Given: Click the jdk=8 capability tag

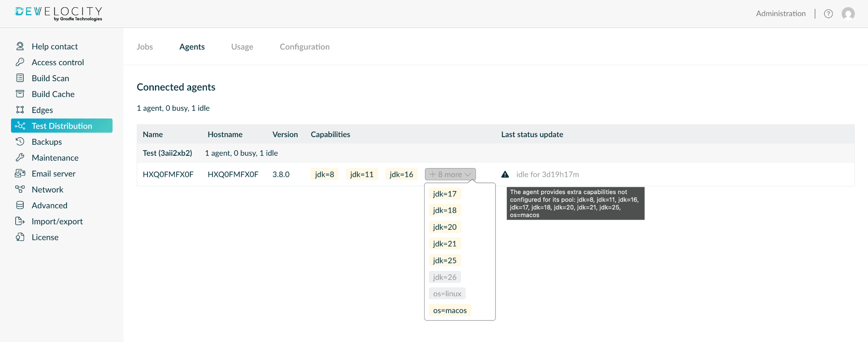Looking at the screenshot, I should click(x=325, y=174).
